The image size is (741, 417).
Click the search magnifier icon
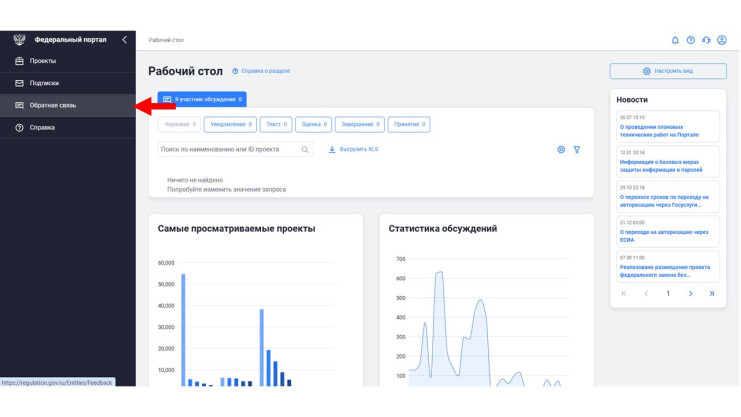306,149
